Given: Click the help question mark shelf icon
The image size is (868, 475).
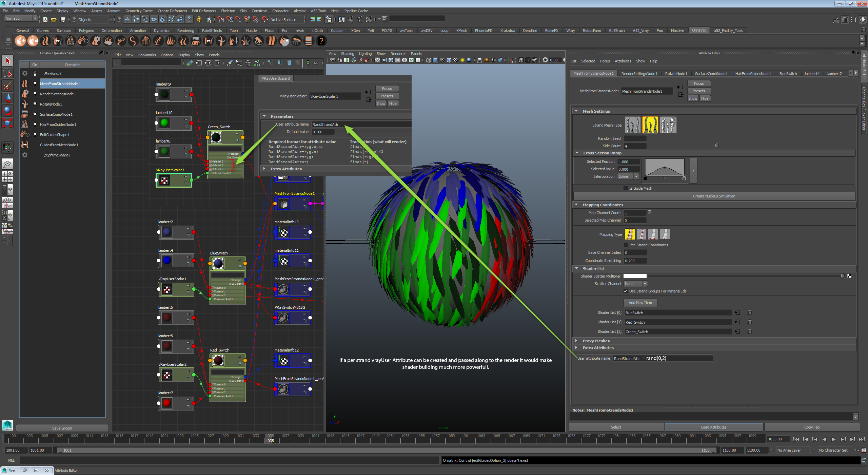Looking at the screenshot, I should 321,41.
